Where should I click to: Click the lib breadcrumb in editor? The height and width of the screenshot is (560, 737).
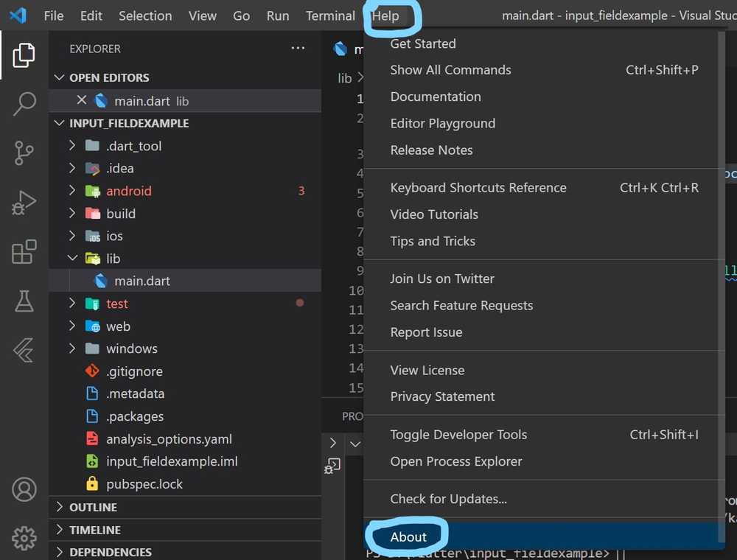point(344,78)
